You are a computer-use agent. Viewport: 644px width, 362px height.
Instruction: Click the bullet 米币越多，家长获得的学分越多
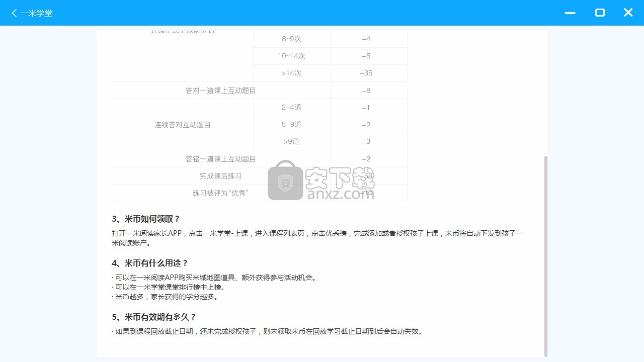click(165, 297)
